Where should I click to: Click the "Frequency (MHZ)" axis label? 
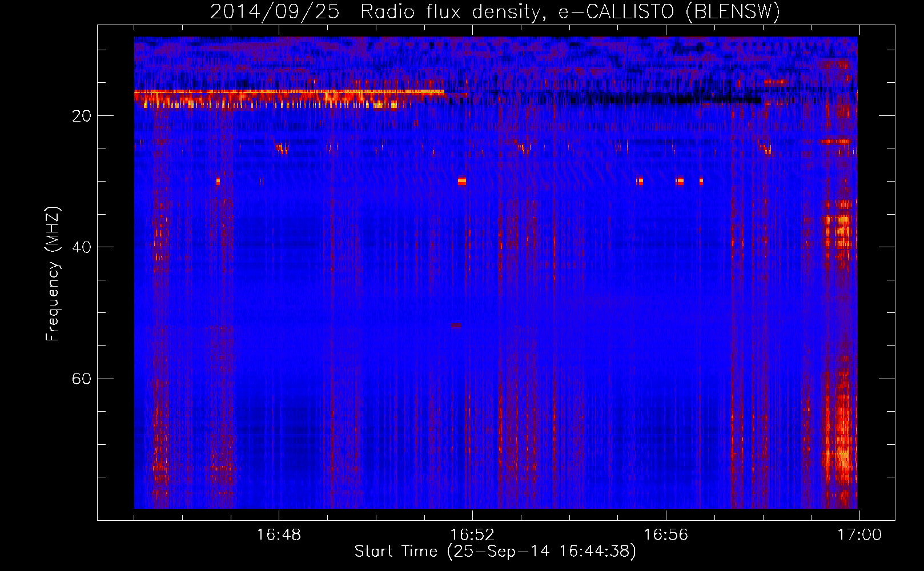[53, 274]
